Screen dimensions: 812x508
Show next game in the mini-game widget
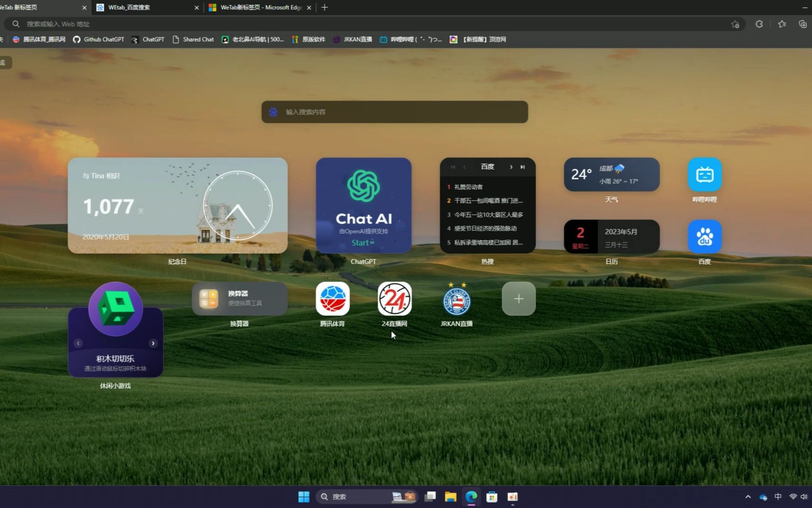[153, 343]
